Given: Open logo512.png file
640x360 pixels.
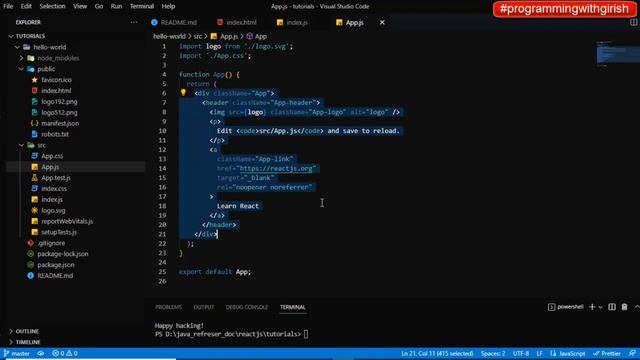Looking at the screenshot, I should (59, 113).
